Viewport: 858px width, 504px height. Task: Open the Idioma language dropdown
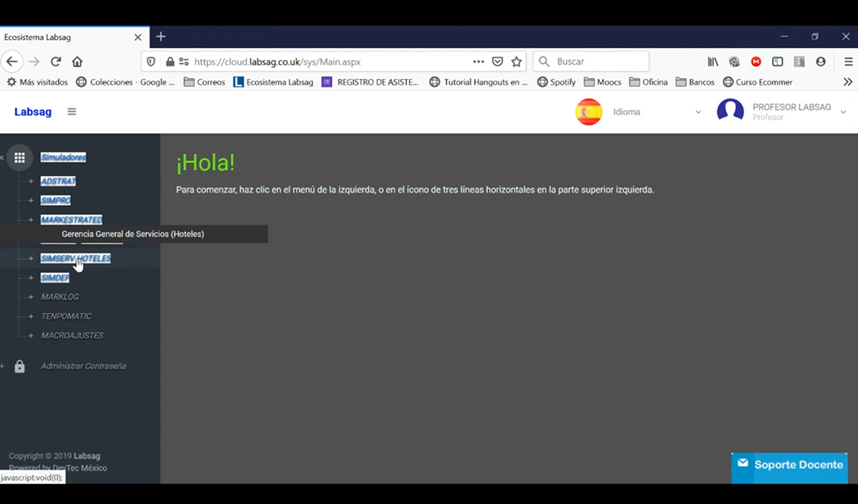(x=656, y=112)
